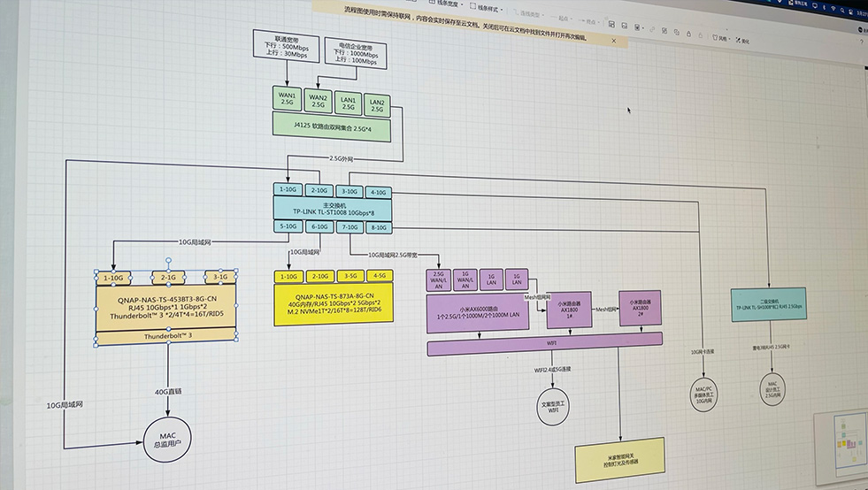Screen dimensions: 868x490
Task: Click the 美化 beautify button
Action: tap(743, 41)
